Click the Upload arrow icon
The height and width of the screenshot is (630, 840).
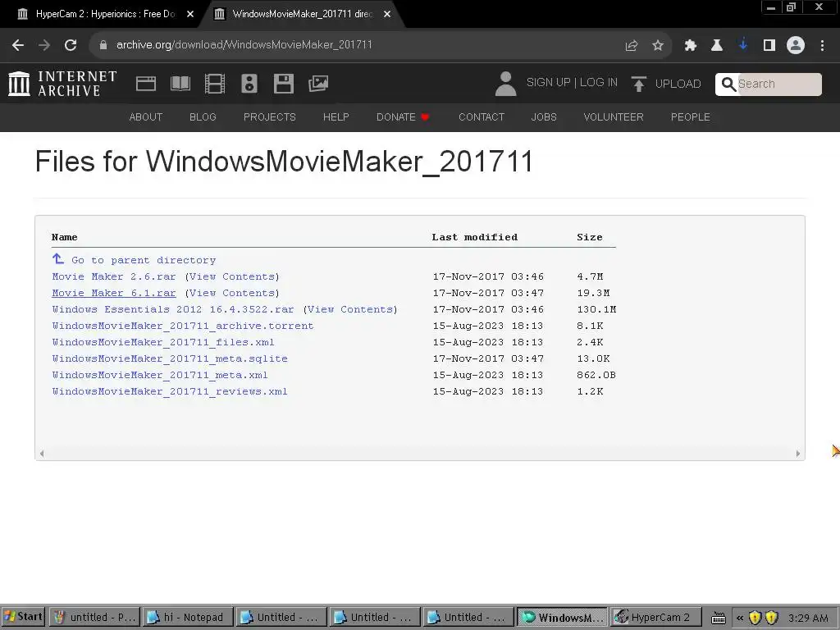pos(638,84)
